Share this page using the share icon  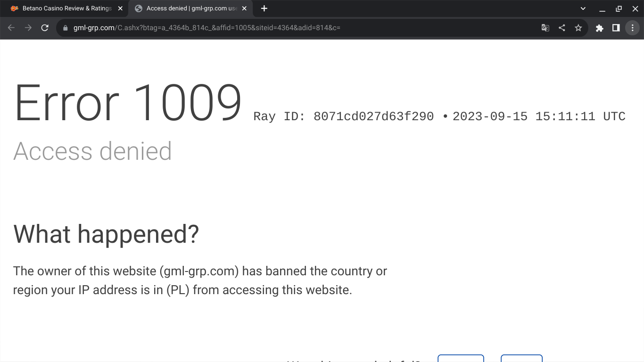point(561,28)
